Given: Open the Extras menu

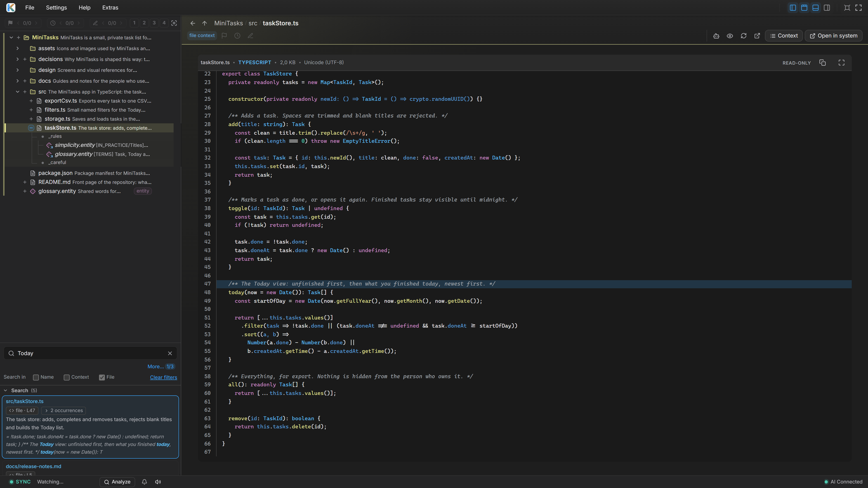Looking at the screenshot, I should coord(110,7).
